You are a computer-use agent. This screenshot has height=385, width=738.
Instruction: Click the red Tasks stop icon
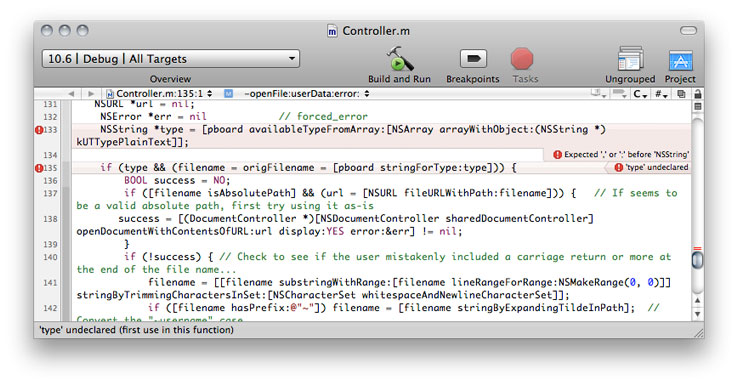click(x=522, y=59)
